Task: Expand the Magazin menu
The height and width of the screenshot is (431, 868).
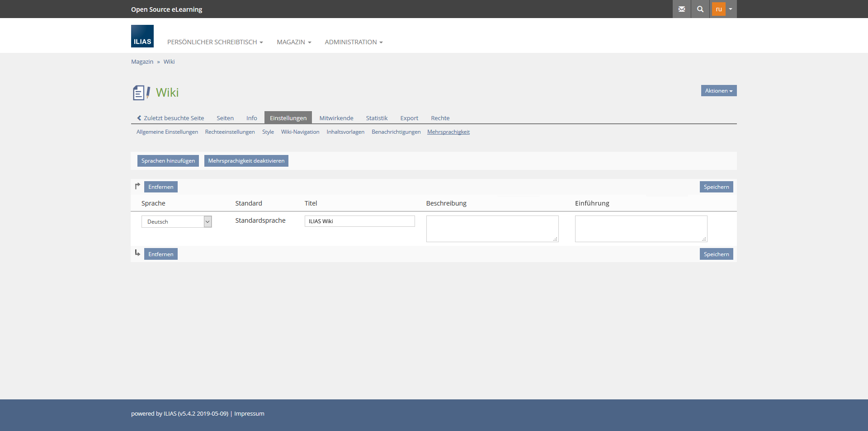Action: pyautogui.click(x=294, y=42)
